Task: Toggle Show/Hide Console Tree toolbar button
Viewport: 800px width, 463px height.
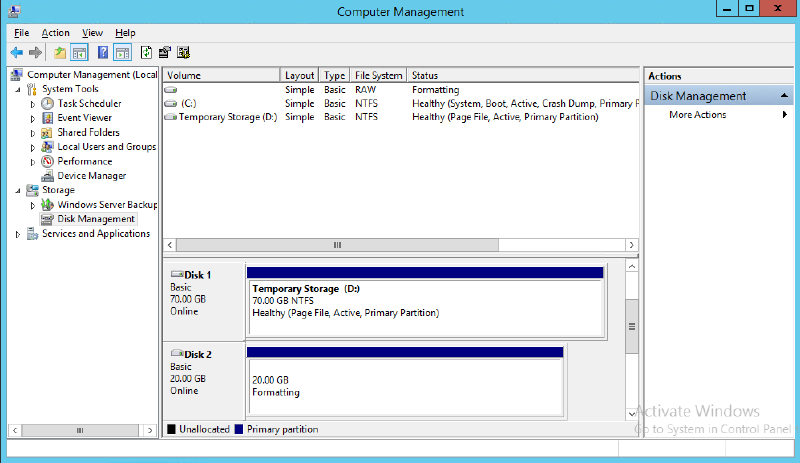Action: pos(79,52)
